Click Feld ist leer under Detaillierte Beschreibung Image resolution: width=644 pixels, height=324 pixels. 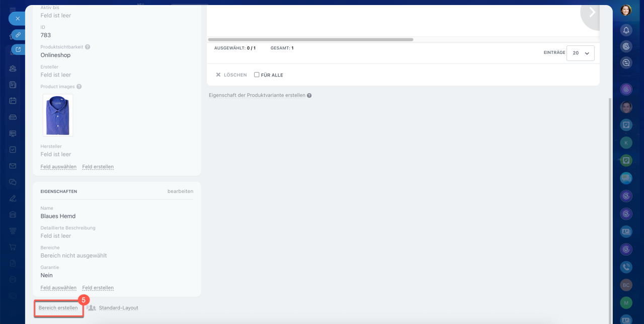click(x=56, y=236)
